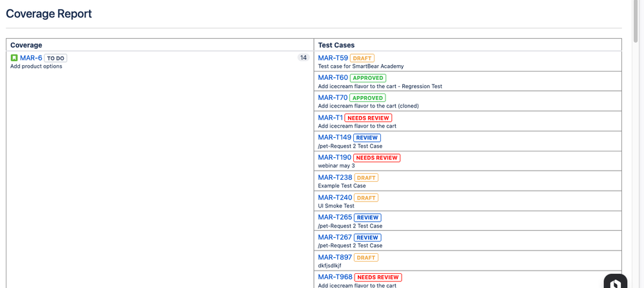Open test case MAR-T149
644x288 pixels.
coord(335,137)
